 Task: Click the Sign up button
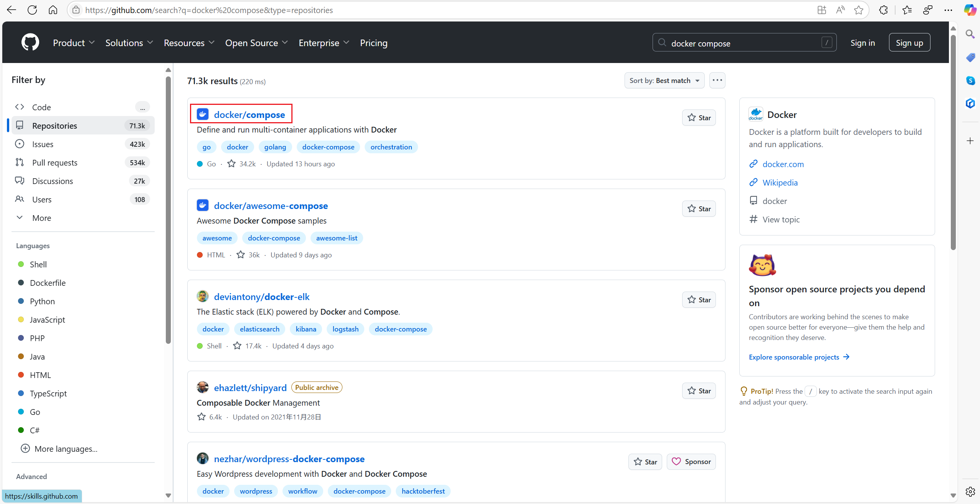pos(909,43)
